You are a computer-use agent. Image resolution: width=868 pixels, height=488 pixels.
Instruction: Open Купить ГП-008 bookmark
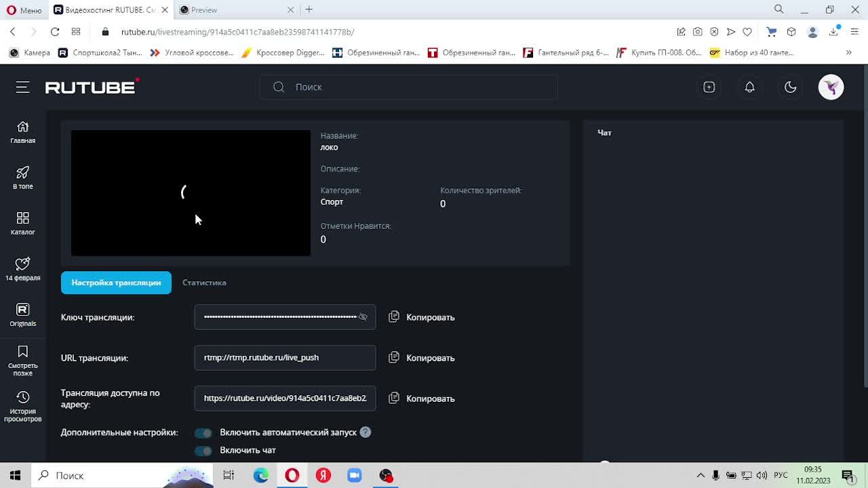pos(658,52)
